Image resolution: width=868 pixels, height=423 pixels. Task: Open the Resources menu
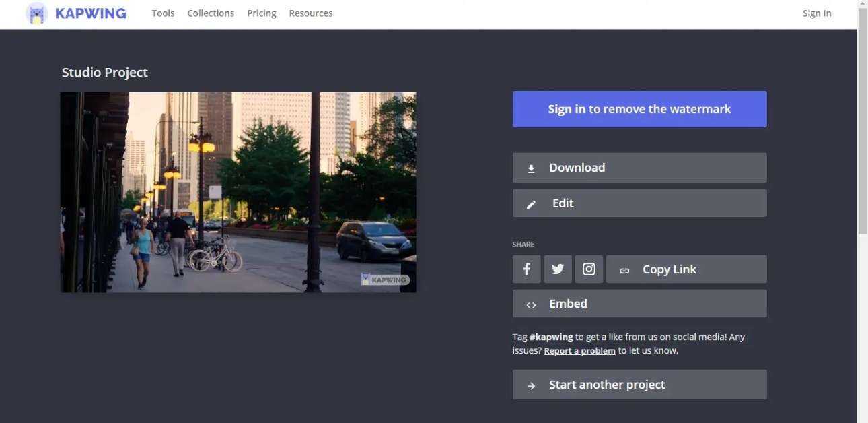pyautogui.click(x=310, y=13)
